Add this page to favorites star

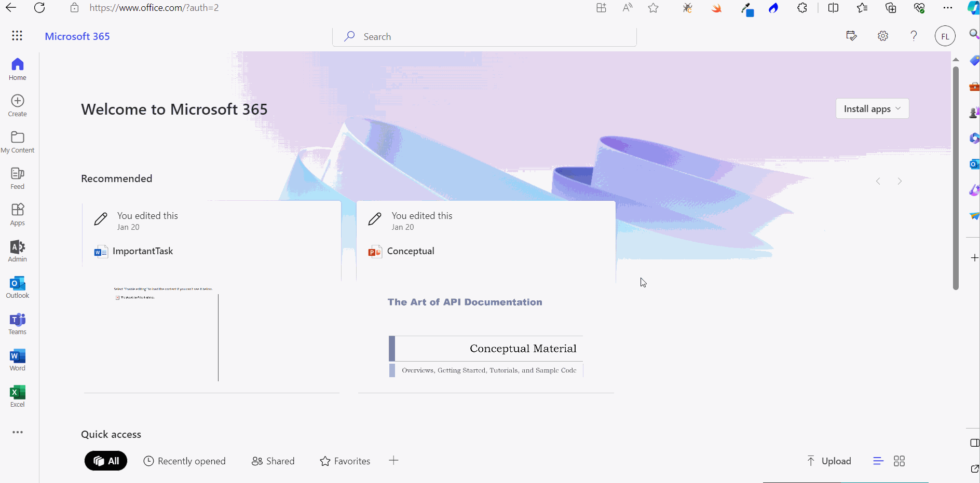click(x=654, y=8)
